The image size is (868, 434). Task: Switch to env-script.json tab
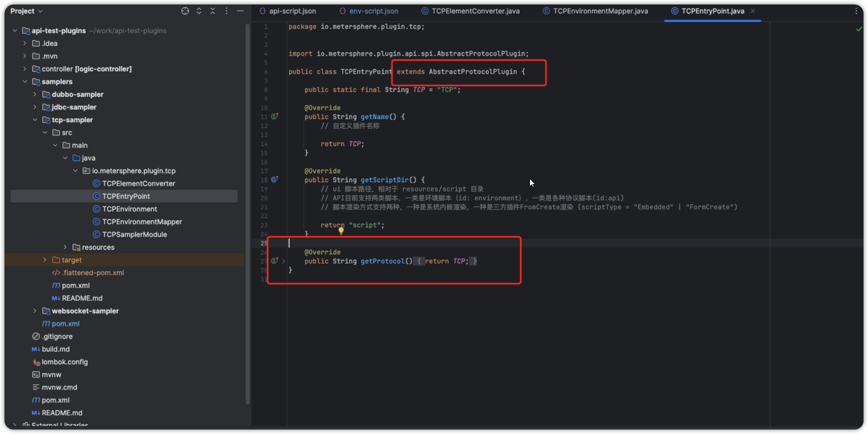369,11
